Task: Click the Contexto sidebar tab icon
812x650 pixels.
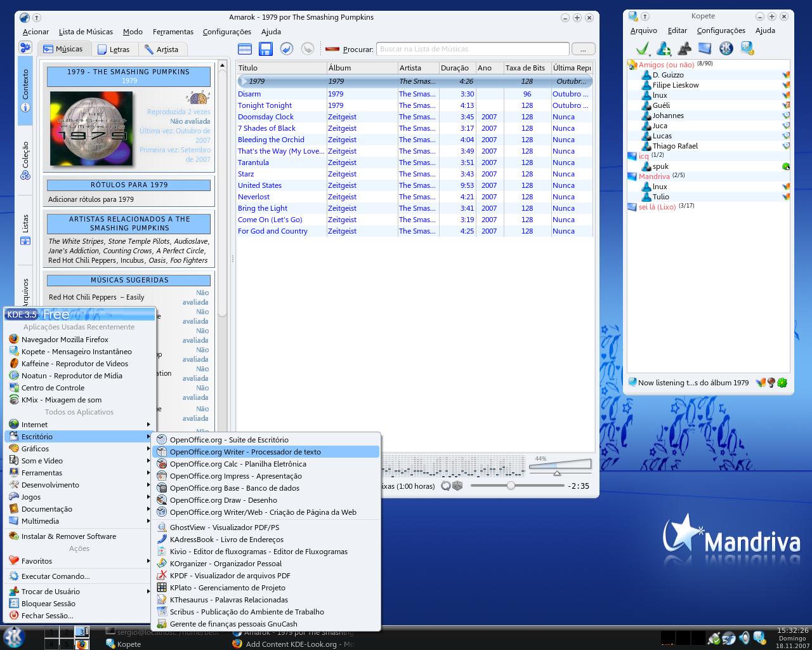Action: (25, 107)
